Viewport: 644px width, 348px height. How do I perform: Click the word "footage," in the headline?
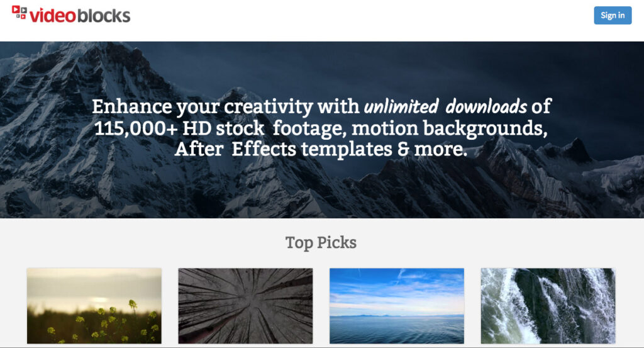tap(309, 128)
